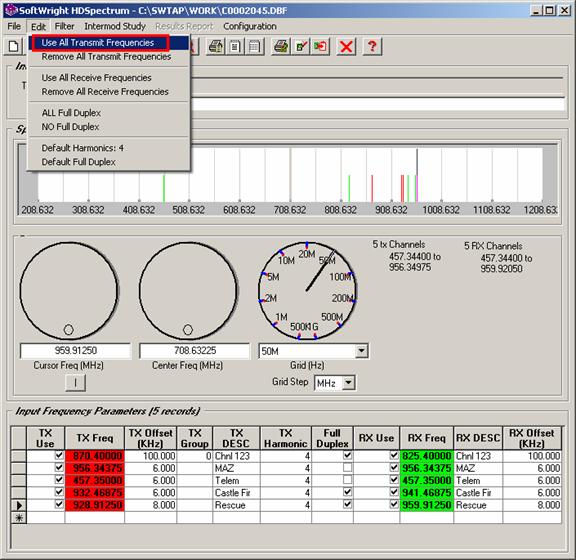Open the Intermod Study menu
Viewport: 576px width, 560px height.
tap(115, 26)
